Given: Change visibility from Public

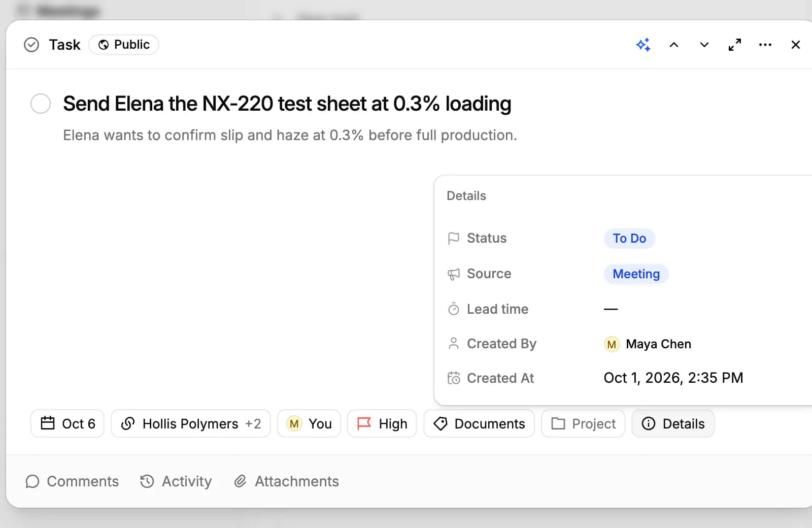Looking at the screenshot, I should (x=124, y=45).
